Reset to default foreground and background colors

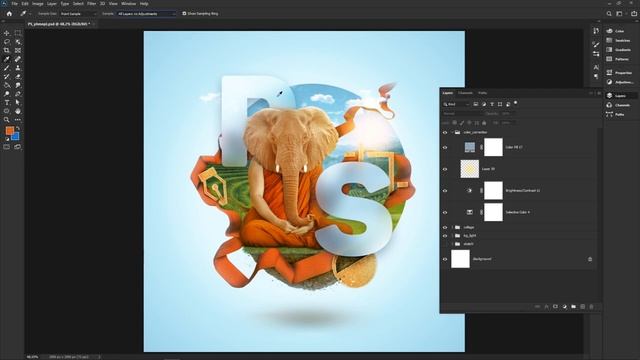(x=7, y=139)
